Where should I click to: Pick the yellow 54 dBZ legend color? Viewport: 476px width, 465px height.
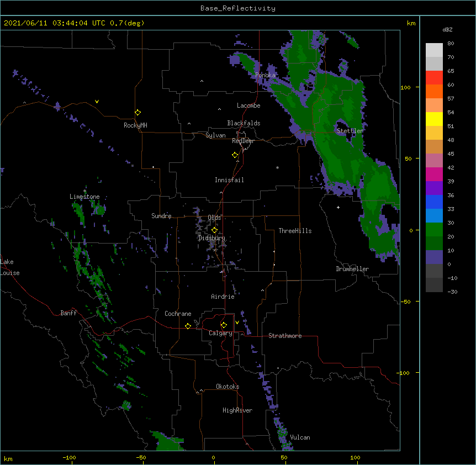(434, 119)
